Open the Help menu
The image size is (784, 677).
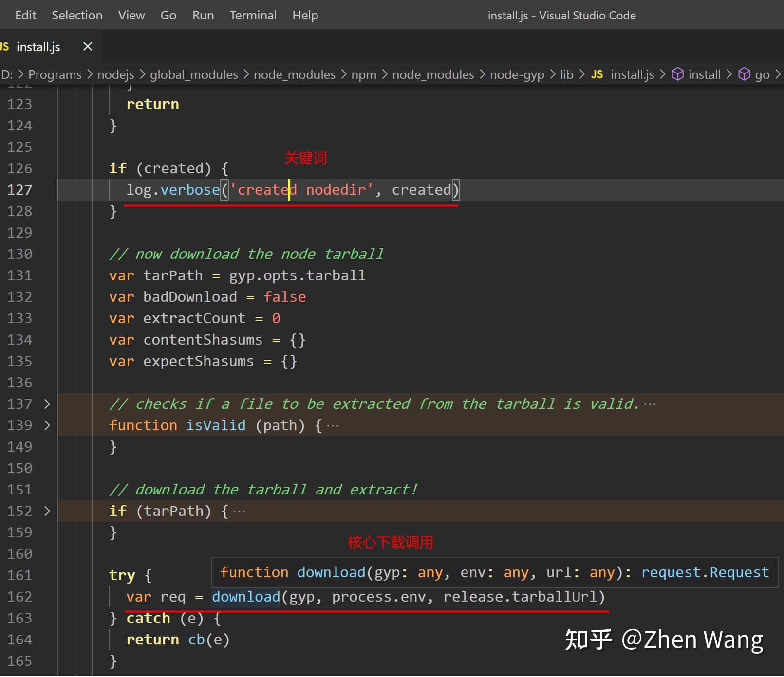(305, 16)
